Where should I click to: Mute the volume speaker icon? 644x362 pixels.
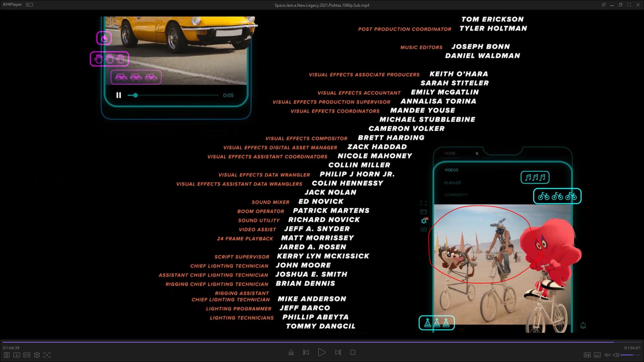point(616,355)
